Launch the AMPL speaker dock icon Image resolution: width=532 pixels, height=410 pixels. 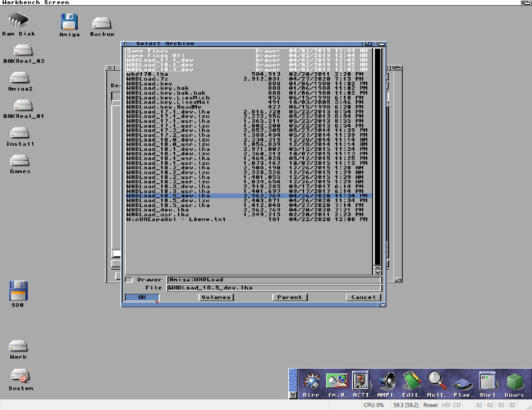coord(387,384)
